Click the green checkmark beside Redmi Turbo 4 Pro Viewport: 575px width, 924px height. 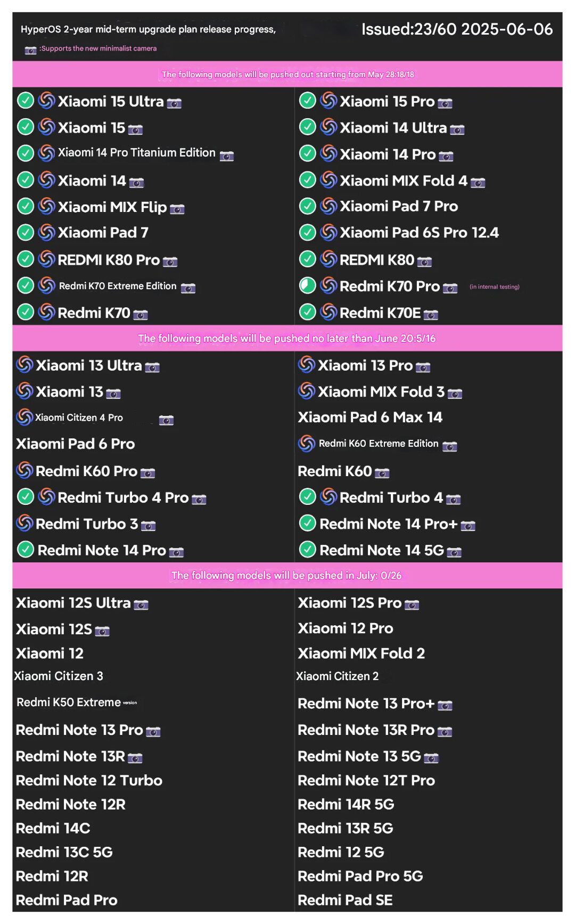tap(26, 496)
